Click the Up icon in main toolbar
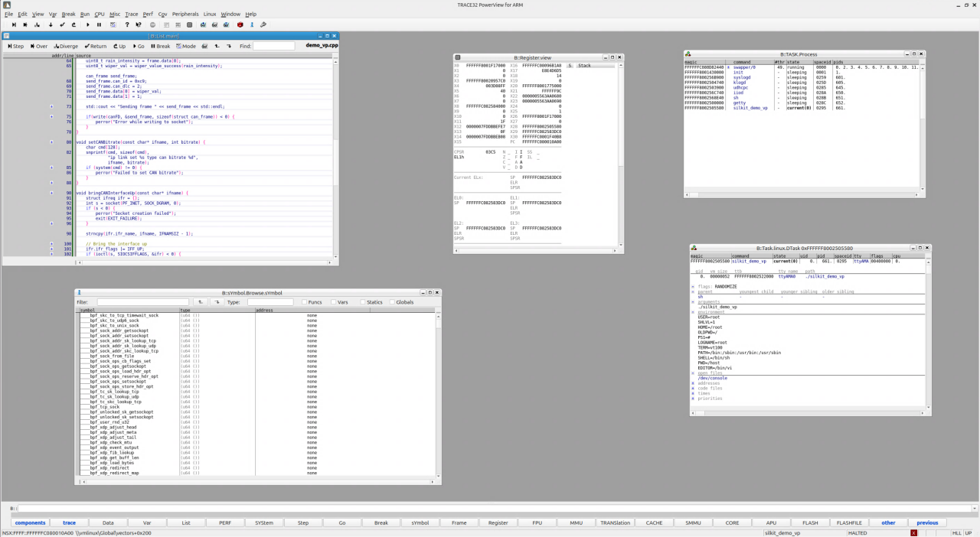 point(74,24)
